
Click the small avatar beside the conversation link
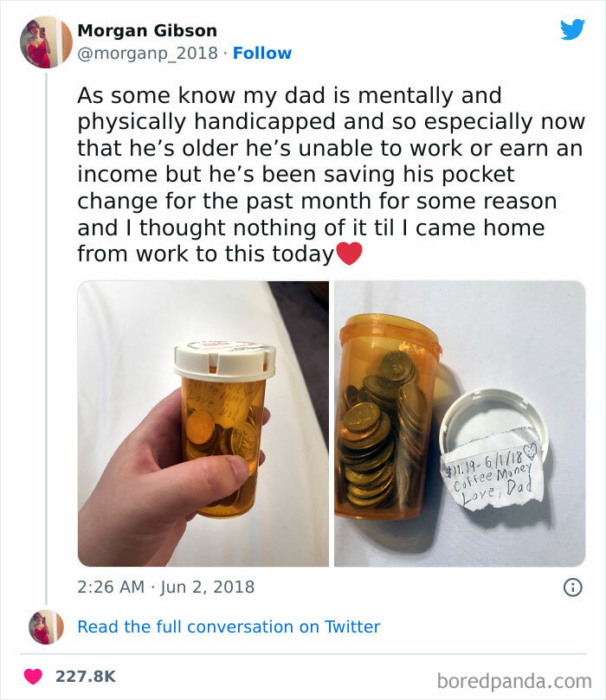click(x=46, y=626)
